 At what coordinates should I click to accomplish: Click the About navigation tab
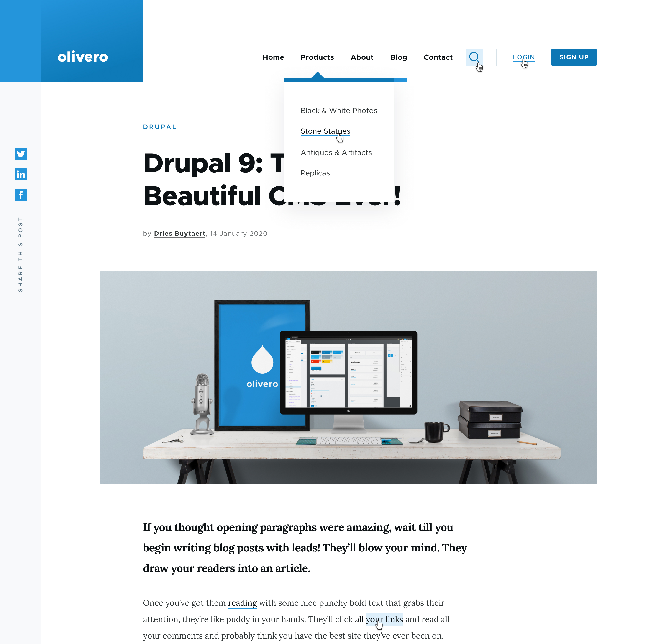362,57
